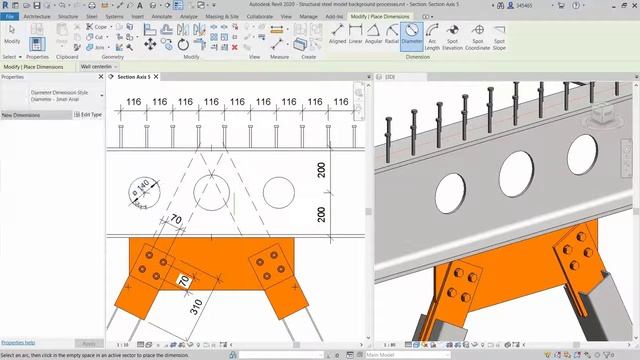Viewport: 640px width, 360px height.
Task: Click the Thin Lines icon in quick access toolbar
Action: 178,5
